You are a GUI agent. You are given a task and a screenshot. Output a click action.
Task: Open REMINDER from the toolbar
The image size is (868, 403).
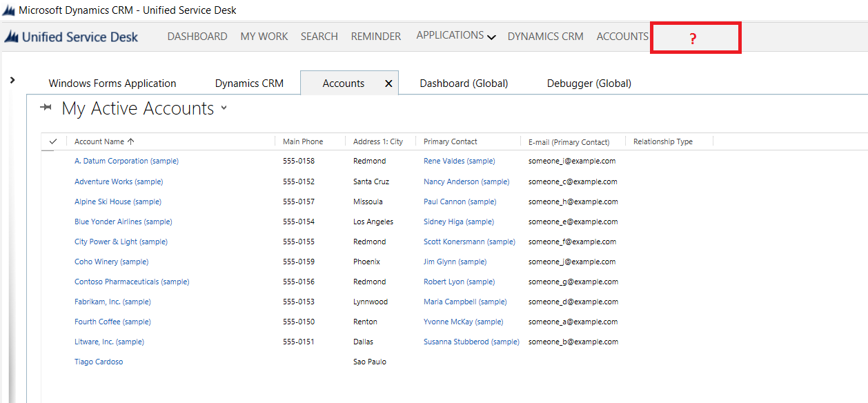375,37
